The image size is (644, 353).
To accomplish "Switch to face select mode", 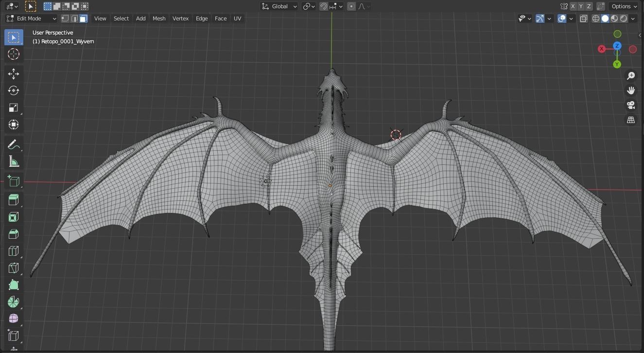I will tap(84, 18).
